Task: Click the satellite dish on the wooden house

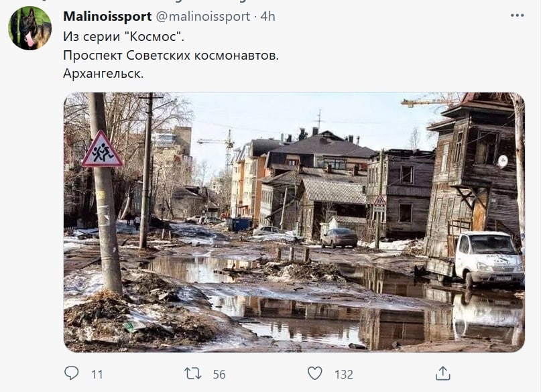Action: [503, 161]
